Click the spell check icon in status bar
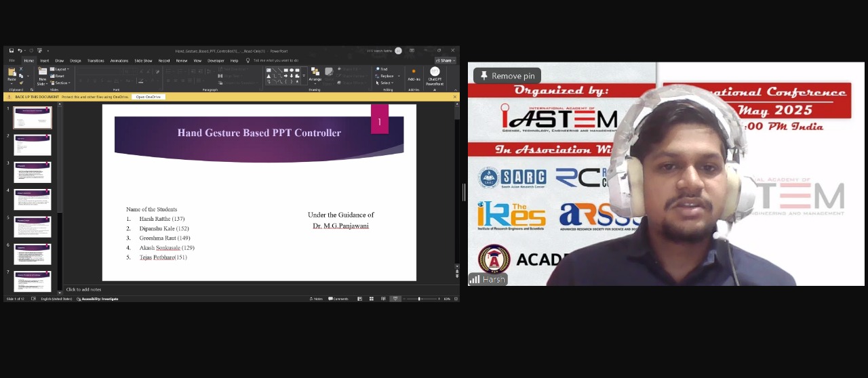Image resolution: width=868 pixels, height=378 pixels. 33,299
